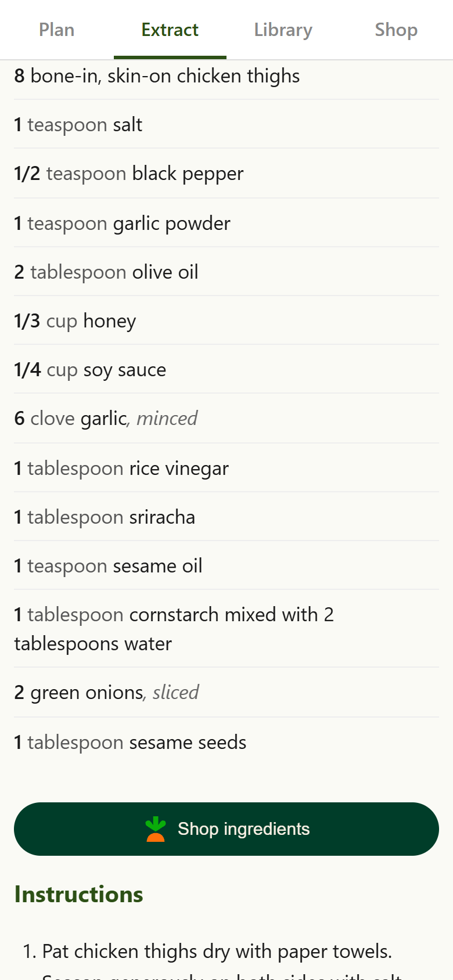Click the sesame seeds ingredient row
Image resolution: width=453 pixels, height=980 pixels.
(131, 743)
